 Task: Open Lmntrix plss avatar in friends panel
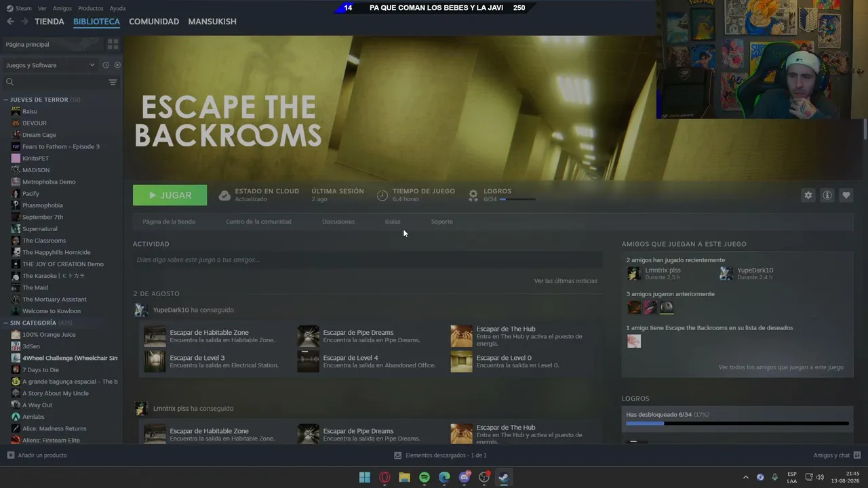[633, 273]
